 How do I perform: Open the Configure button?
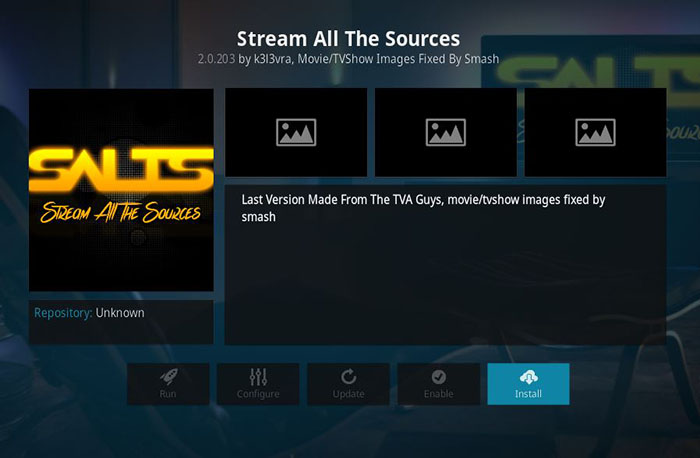pyautogui.click(x=258, y=384)
